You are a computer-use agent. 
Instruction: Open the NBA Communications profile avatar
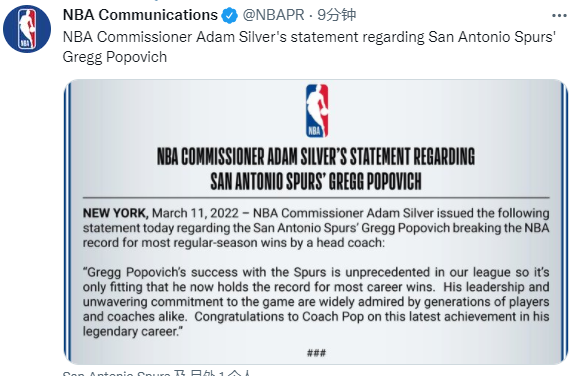27,29
